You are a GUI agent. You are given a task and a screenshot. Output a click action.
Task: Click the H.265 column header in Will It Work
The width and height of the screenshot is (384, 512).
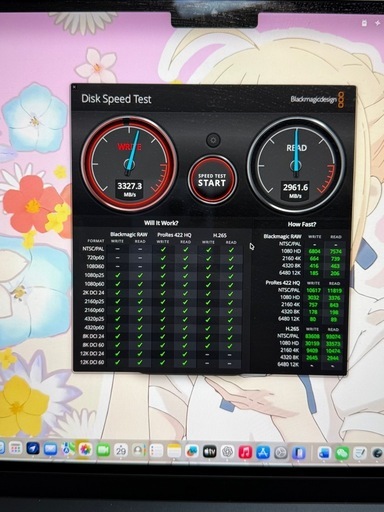(x=220, y=235)
